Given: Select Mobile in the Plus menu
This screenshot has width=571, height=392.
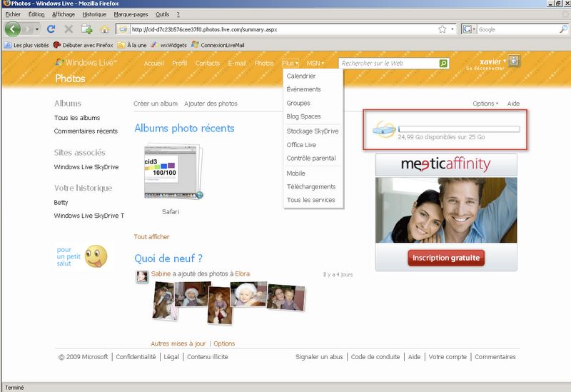Looking at the screenshot, I should [295, 174].
